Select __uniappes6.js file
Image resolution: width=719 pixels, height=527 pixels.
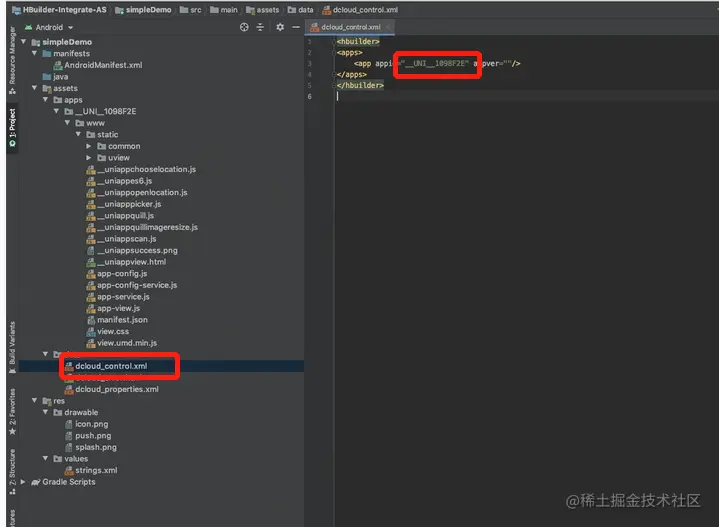(119, 181)
